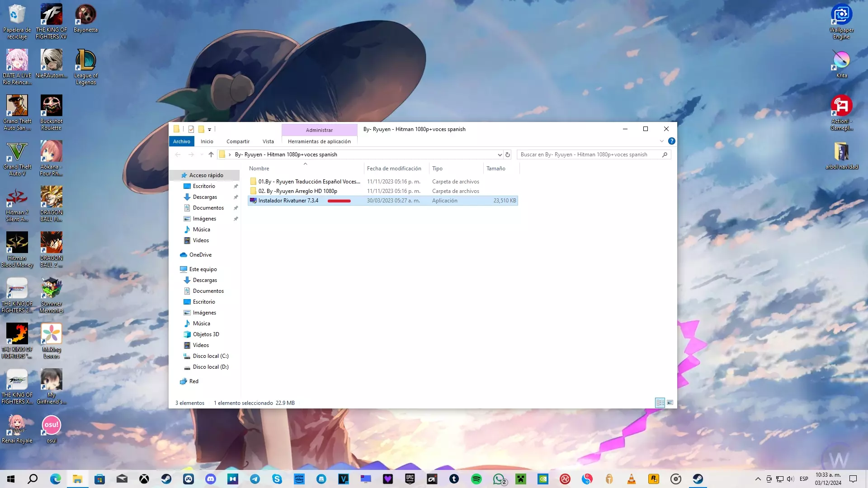Switch to details view layout
Image resolution: width=868 pixels, height=488 pixels.
click(660, 403)
